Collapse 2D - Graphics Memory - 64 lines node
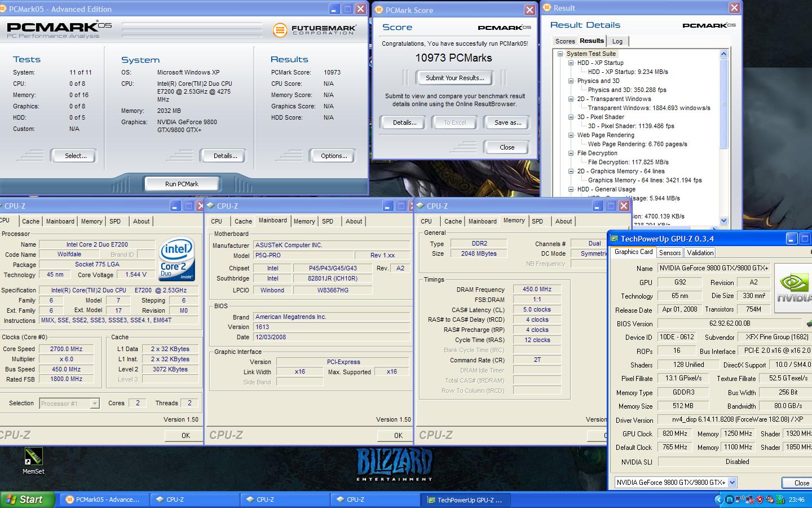This screenshot has height=508, width=812. (x=571, y=172)
